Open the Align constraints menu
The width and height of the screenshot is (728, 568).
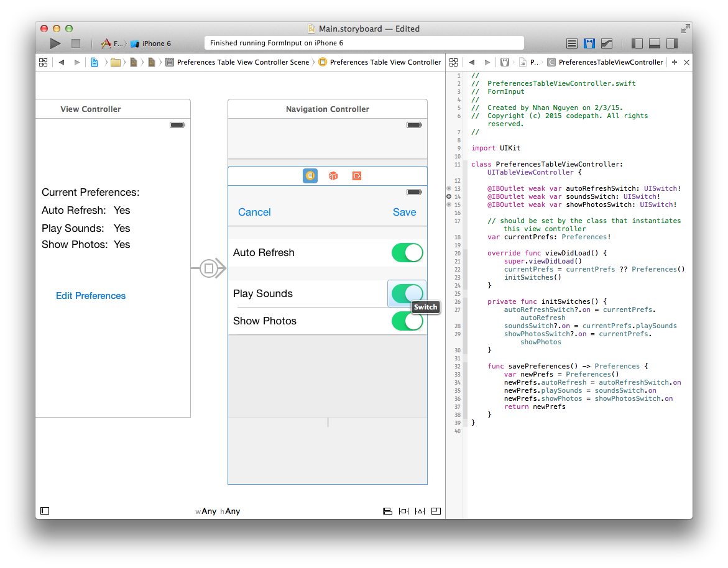[387, 511]
